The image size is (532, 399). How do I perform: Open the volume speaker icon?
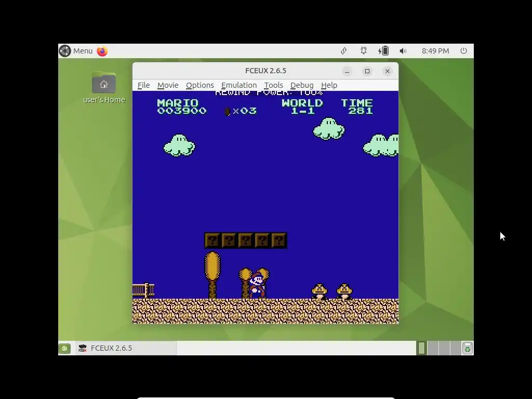[x=403, y=51]
